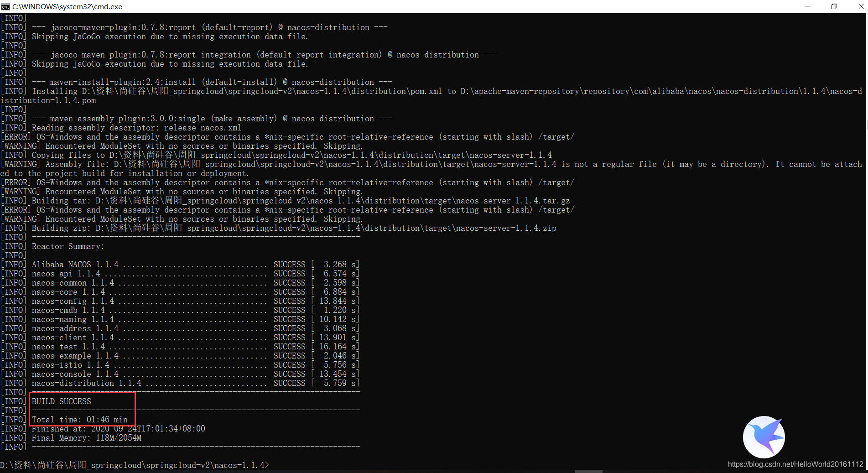Click the BUILD SUCCESS line
868x473 pixels.
(x=61, y=401)
